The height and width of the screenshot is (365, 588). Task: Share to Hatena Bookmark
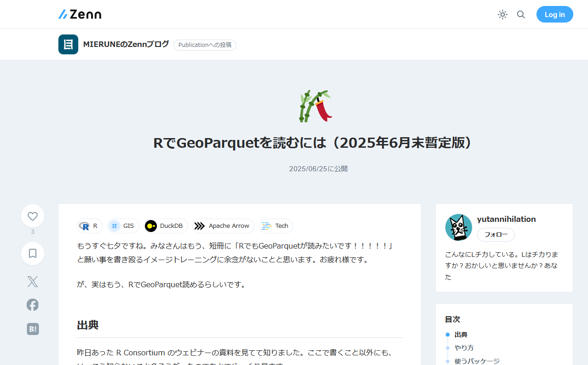pyautogui.click(x=33, y=329)
